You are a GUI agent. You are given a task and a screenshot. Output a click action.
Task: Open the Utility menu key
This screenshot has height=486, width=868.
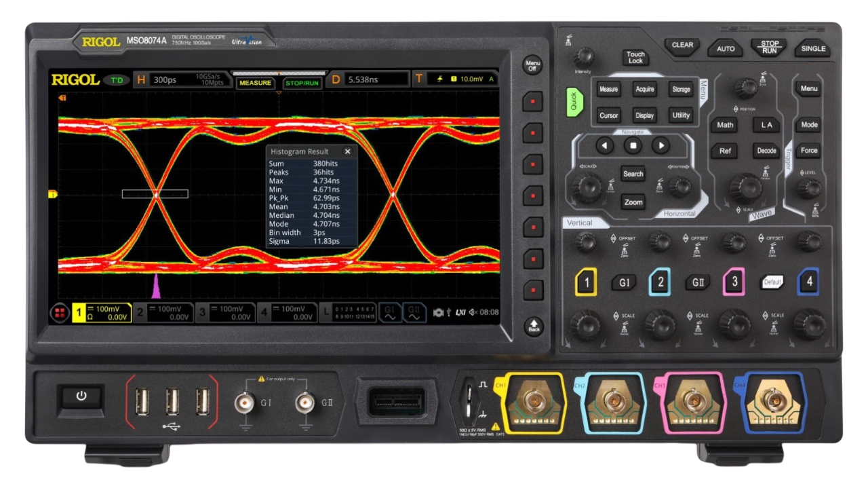(x=681, y=115)
